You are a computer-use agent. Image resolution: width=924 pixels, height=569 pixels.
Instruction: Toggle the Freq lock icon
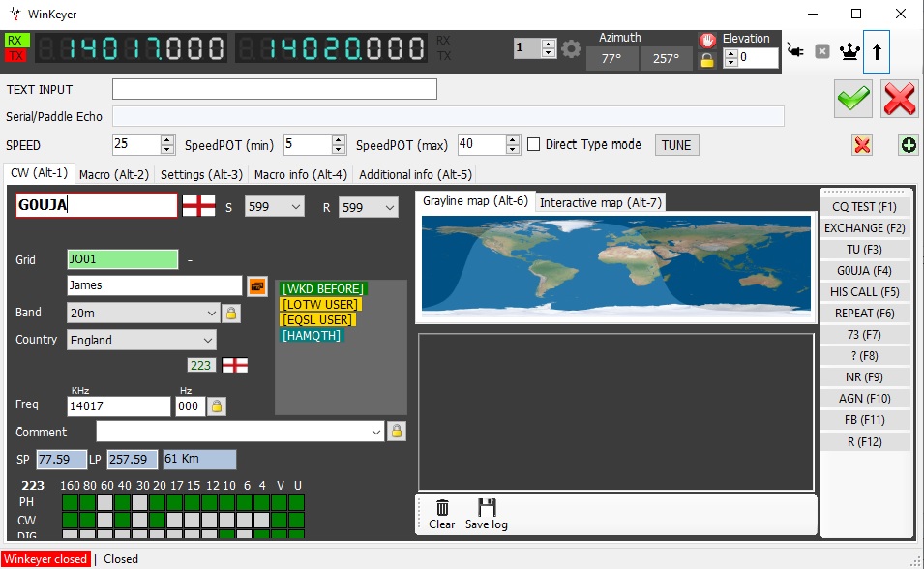click(x=217, y=406)
